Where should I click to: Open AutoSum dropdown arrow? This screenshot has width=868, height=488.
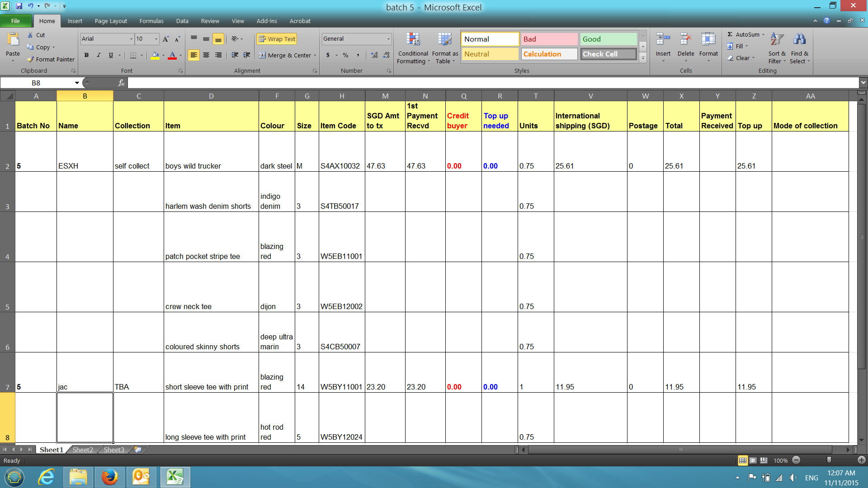point(764,34)
